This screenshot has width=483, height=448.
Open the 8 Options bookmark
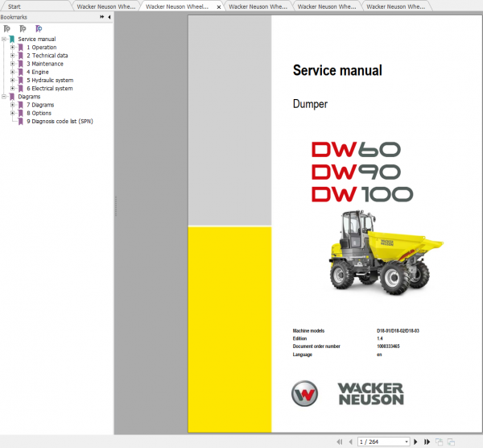39,113
